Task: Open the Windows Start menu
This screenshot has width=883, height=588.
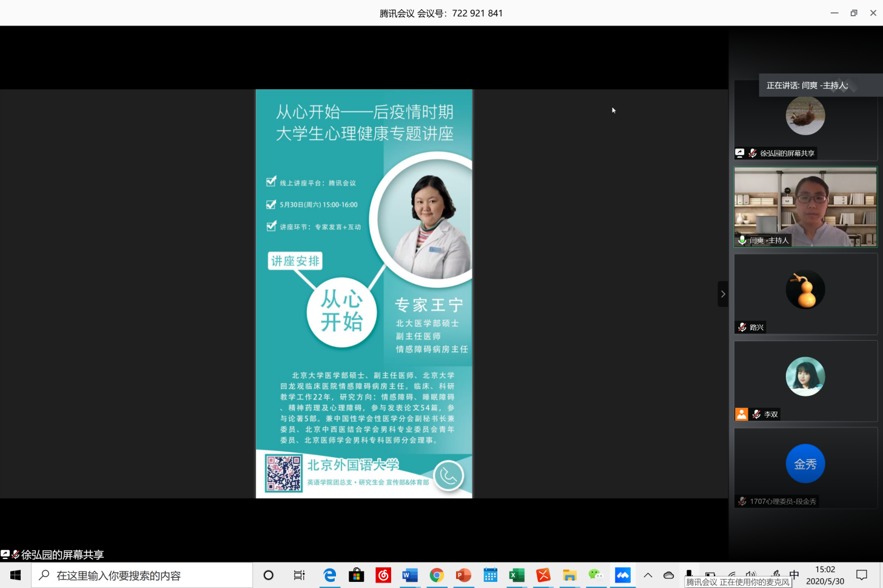Action: tap(16, 575)
